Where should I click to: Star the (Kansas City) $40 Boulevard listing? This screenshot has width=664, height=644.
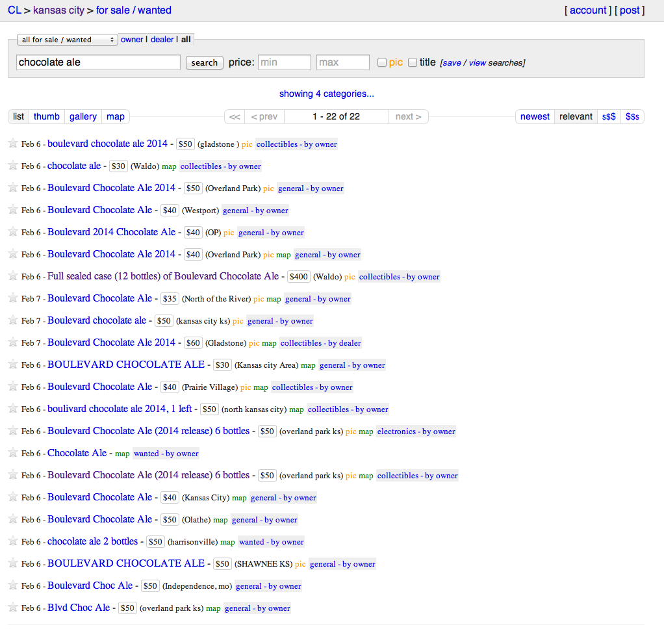click(13, 497)
